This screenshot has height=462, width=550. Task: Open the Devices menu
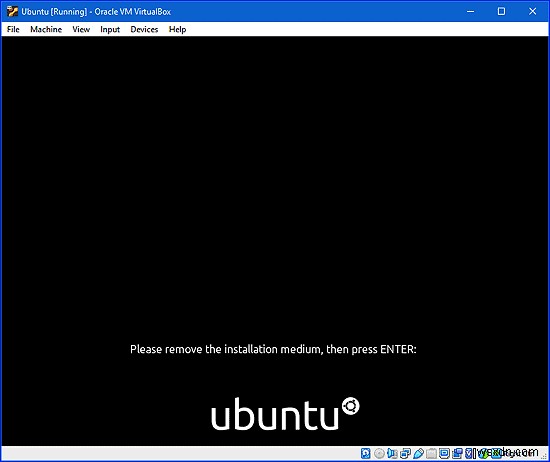144,29
